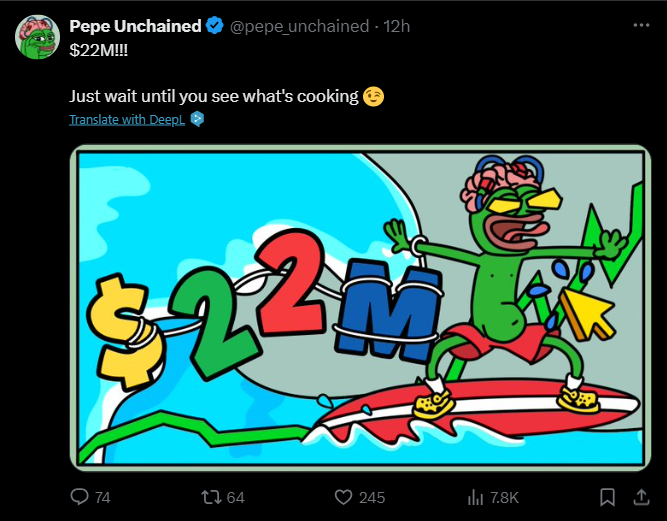
Task: Open the Pepe Unchained display name
Action: pos(135,26)
